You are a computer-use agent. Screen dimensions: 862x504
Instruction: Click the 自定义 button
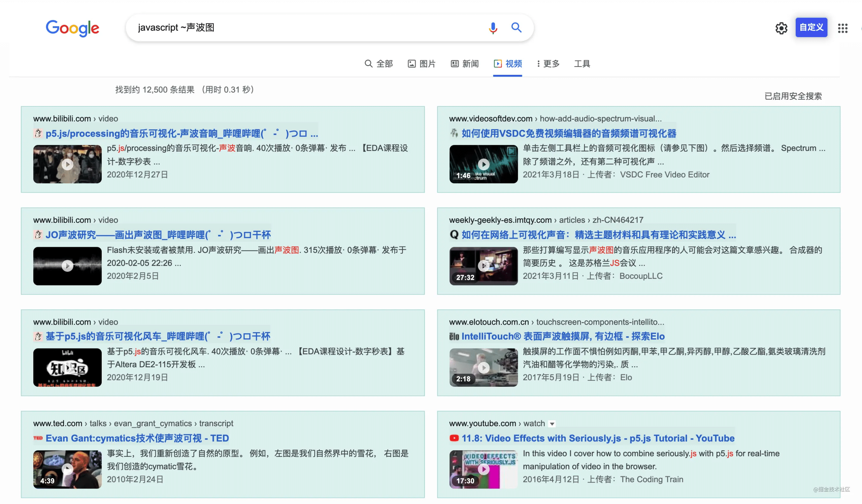(x=811, y=27)
